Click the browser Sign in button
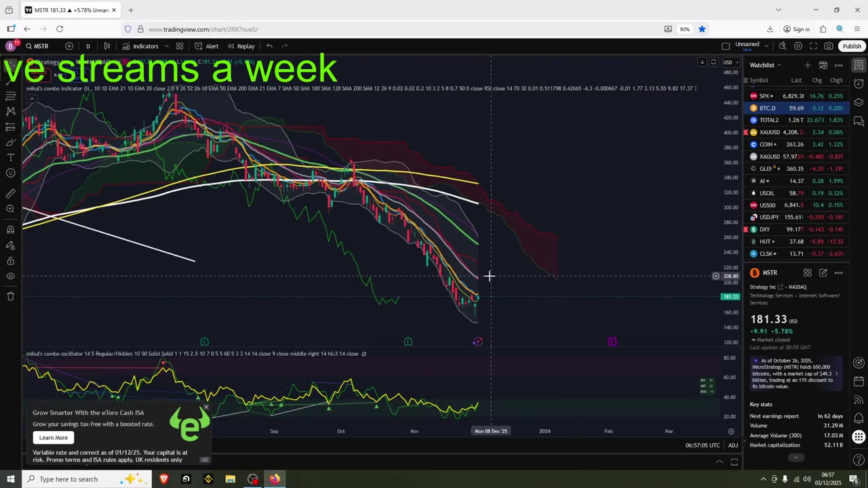This screenshot has width=868, height=488. pos(797,29)
